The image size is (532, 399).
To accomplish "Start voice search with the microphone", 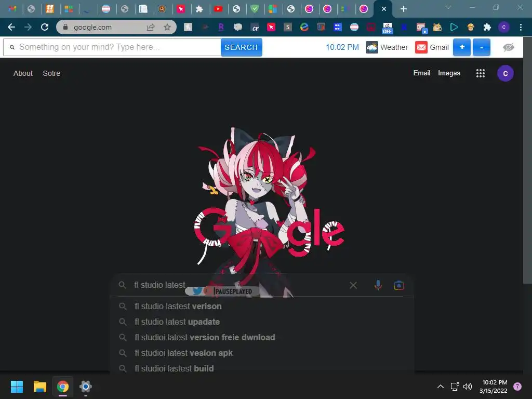I will pyautogui.click(x=378, y=285).
